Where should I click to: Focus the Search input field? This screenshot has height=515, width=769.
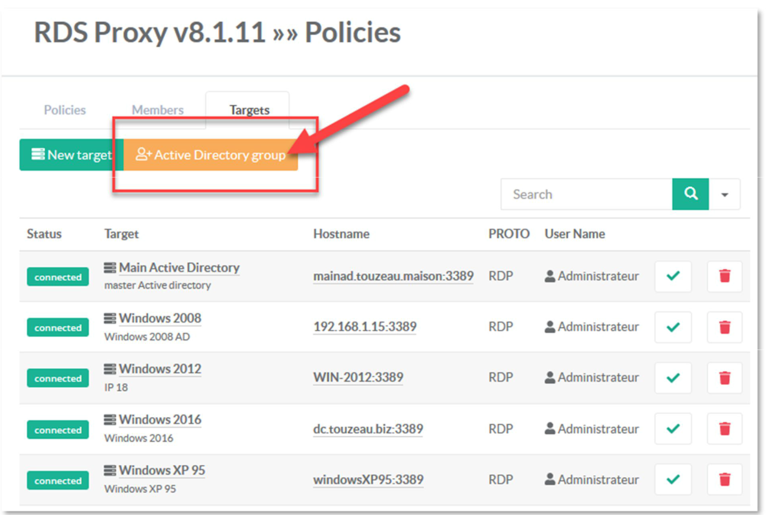pos(586,194)
